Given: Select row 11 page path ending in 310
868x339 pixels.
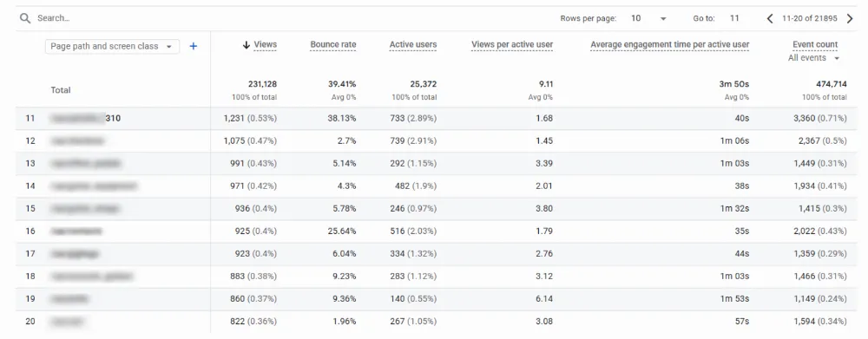Looking at the screenshot, I should tap(85, 118).
